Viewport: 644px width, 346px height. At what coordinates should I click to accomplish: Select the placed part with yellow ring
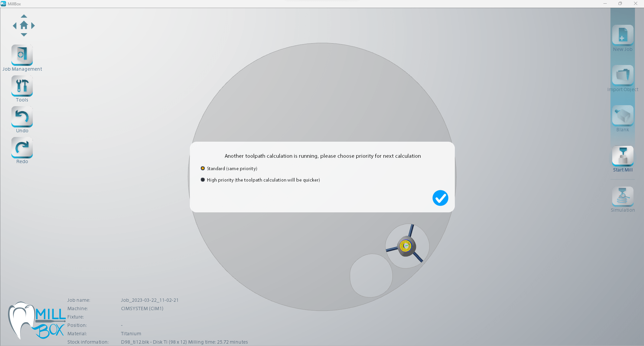pyautogui.click(x=406, y=246)
